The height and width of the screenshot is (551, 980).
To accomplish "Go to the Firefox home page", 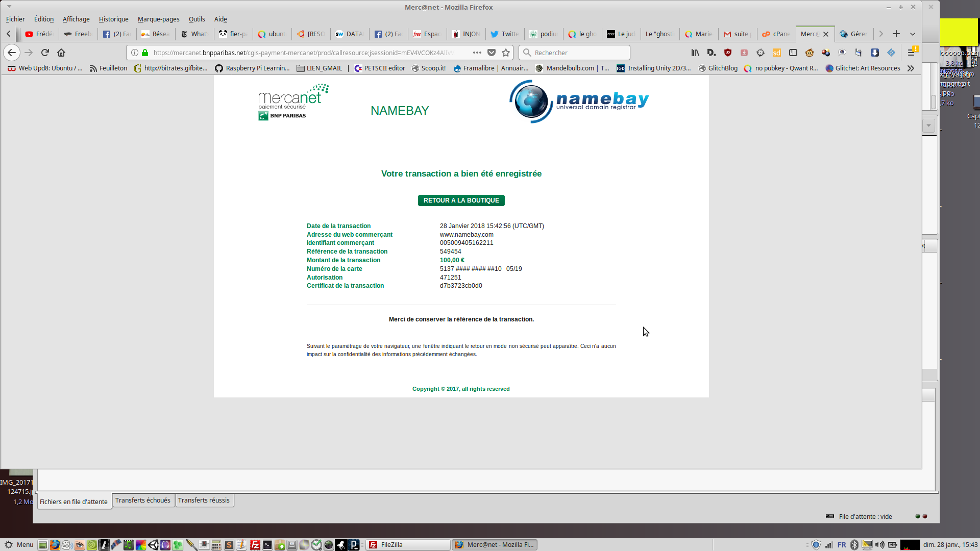I will tap(61, 53).
